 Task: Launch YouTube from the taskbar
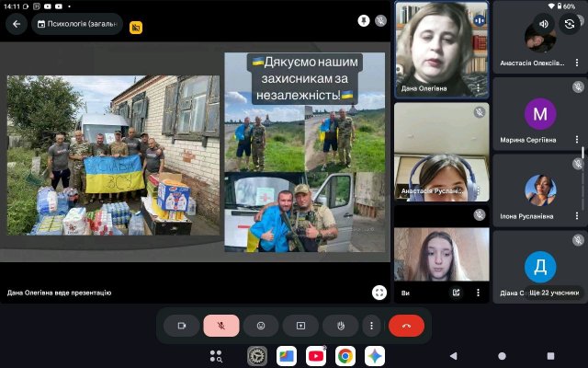click(x=316, y=356)
